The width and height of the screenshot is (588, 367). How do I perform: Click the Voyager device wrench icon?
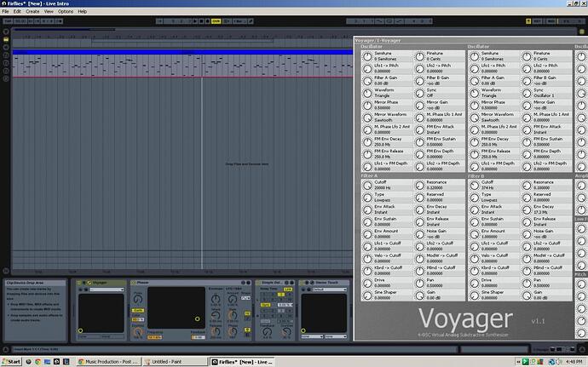click(89, 283)
